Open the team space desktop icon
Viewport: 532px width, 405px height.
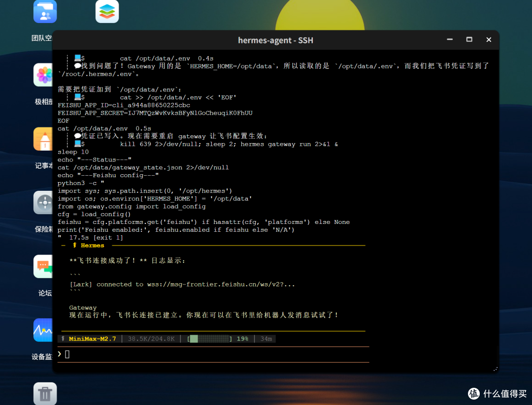pyautogui.click(x=45, y=12)
